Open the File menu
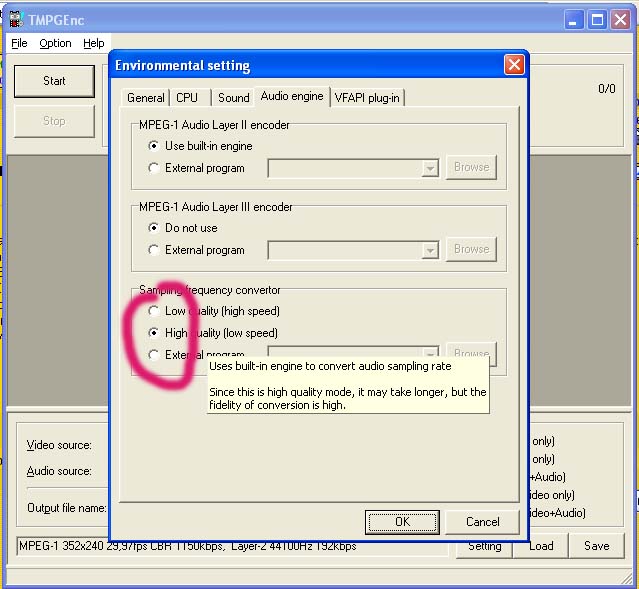Viewport: 639px width, 589px height. 19,43
